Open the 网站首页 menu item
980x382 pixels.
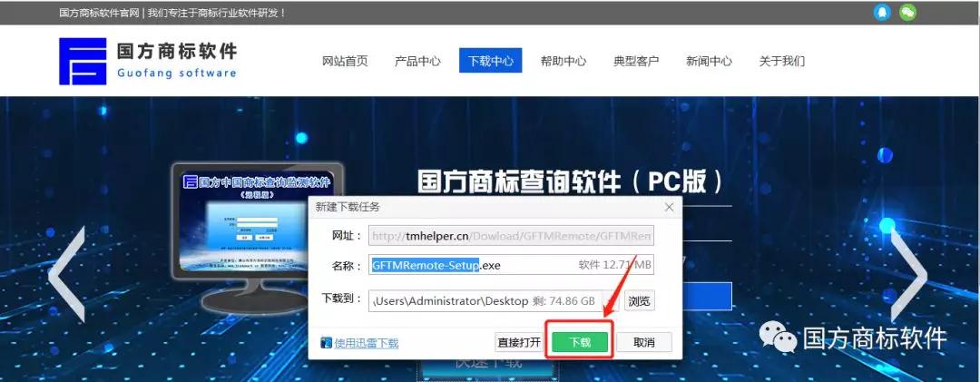point(345,61)
